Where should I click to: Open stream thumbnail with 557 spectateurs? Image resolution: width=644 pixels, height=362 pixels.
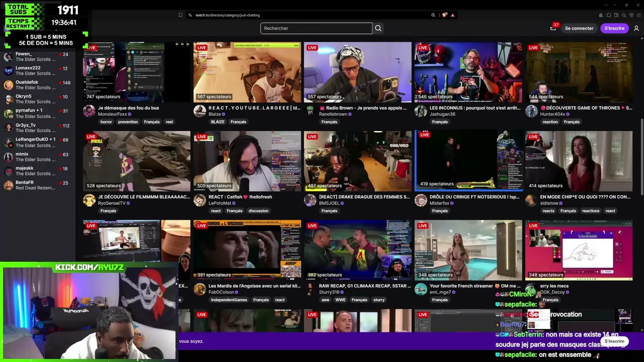[x=358, y=72]
